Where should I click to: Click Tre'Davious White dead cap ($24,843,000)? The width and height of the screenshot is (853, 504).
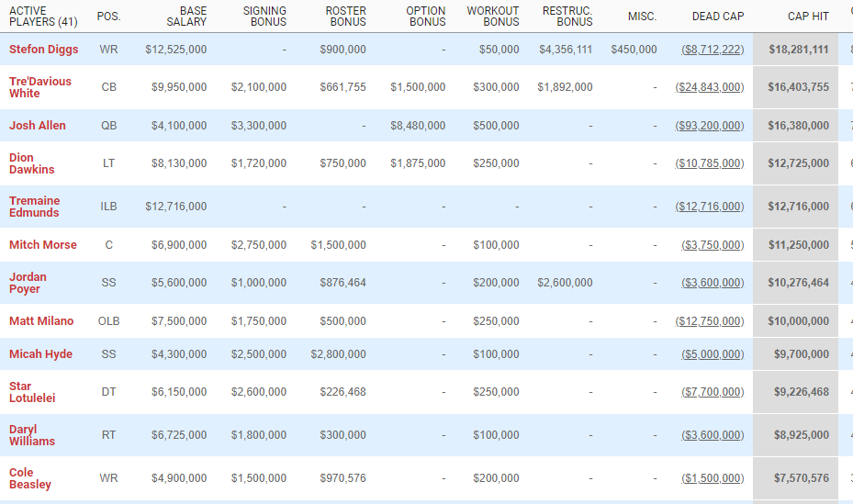tap(710, 87)
